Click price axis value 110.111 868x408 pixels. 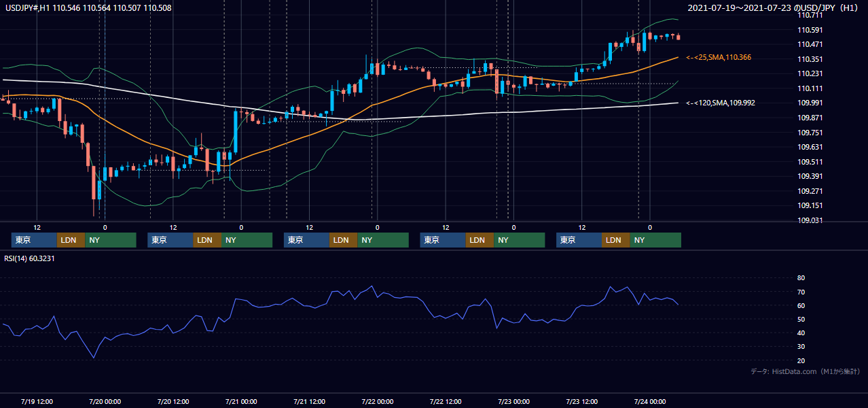tap(810, 88)
